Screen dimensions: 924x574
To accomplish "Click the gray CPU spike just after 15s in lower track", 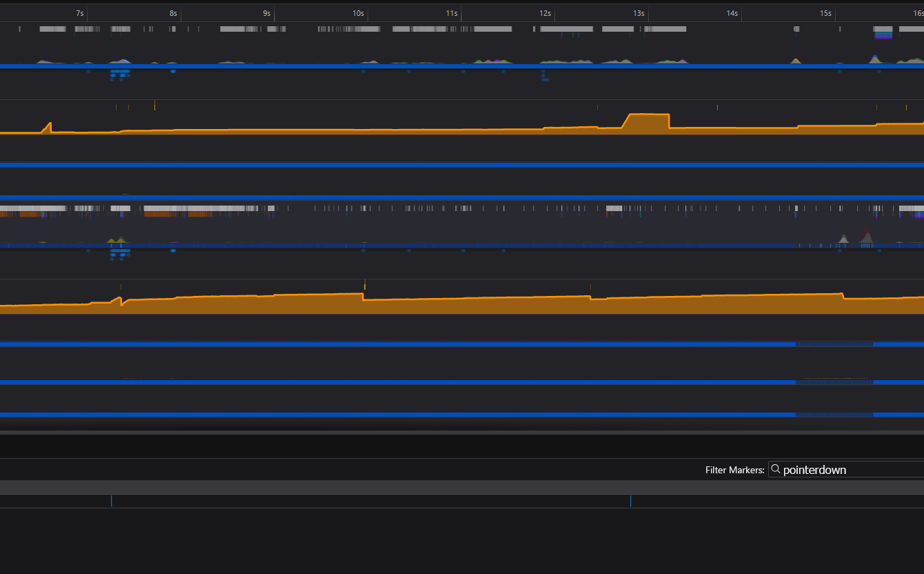I will coord(843,239).
